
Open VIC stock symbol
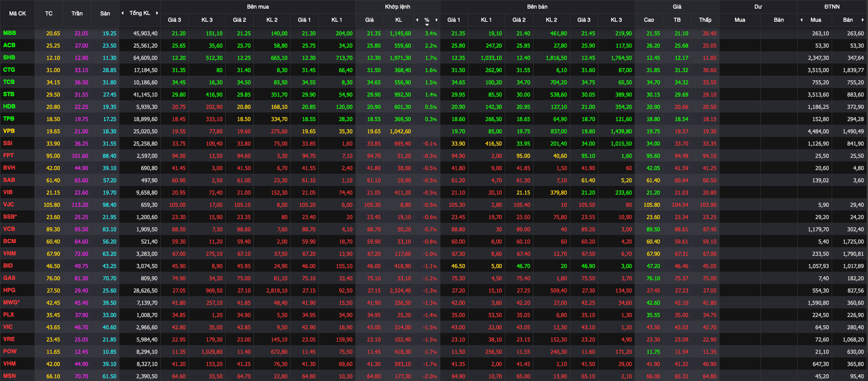[8, 327]
